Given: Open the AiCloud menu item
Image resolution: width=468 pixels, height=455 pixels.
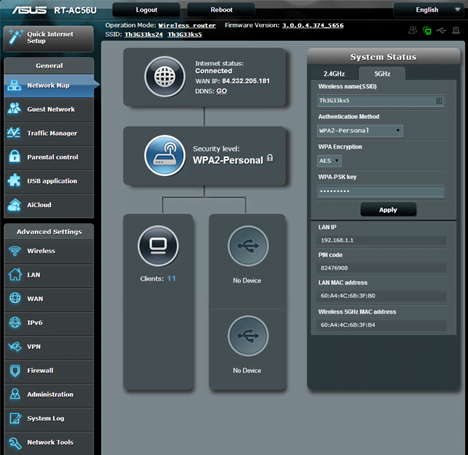Looking at the screenshot, I should 49,205.
